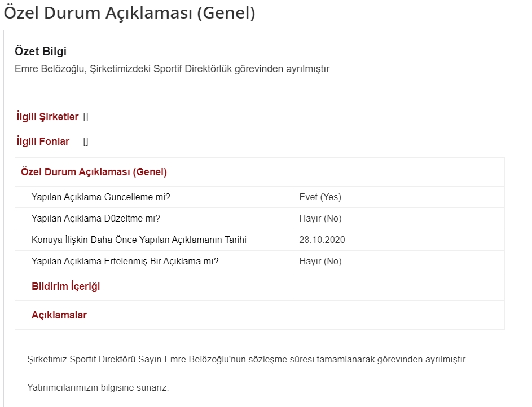
Task: Click 'Yatırımcılarımızın bilgisine sunarız.' closing line
Action: (x=98, y=387)
